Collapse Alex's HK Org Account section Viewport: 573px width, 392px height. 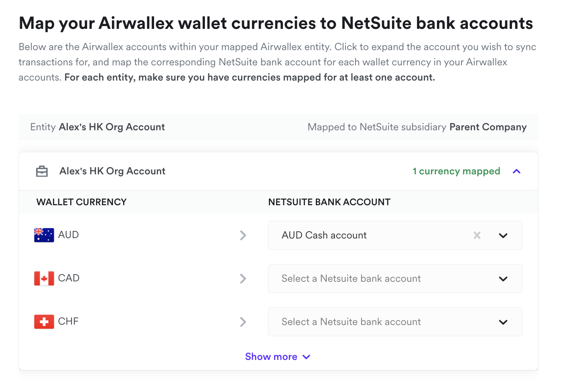pyautogui.click(x=516, y=171)
